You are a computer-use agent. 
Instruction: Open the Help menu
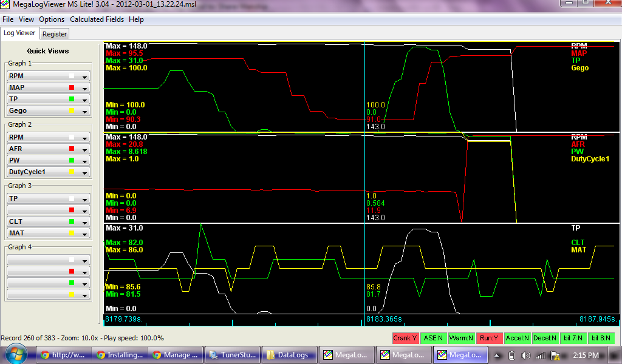pos(136,19)
